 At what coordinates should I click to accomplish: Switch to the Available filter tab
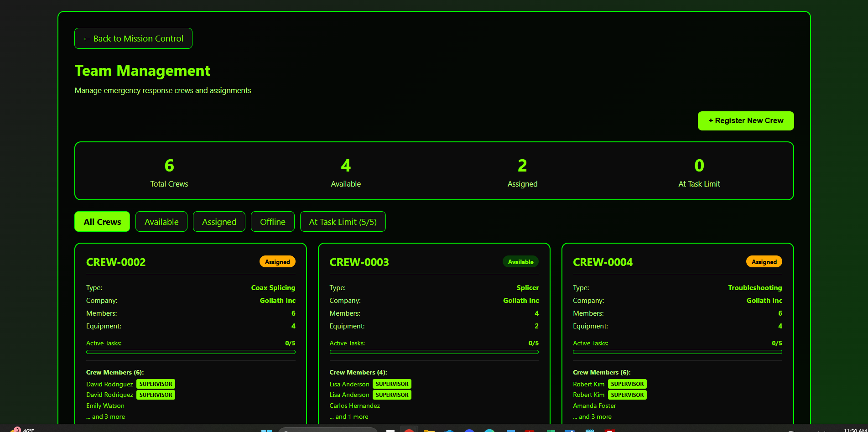pos(161,222)
